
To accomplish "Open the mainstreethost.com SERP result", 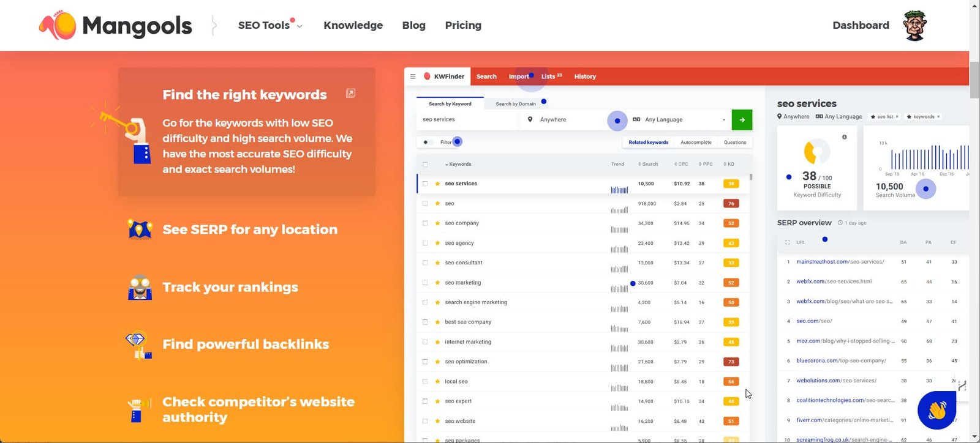I will 840,262.
